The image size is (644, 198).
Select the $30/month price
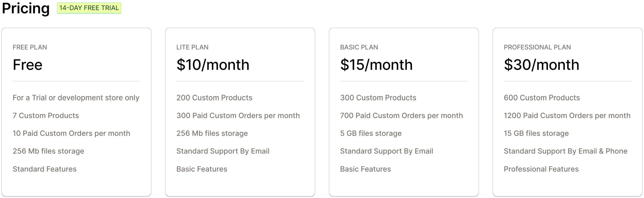click(541, 65)
